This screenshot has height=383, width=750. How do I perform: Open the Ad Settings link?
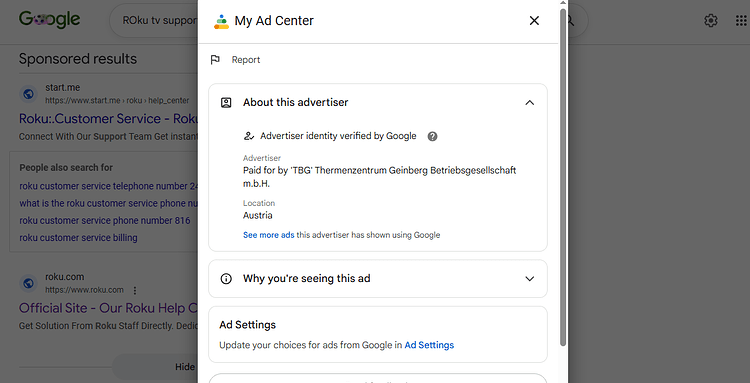[429, 345]
